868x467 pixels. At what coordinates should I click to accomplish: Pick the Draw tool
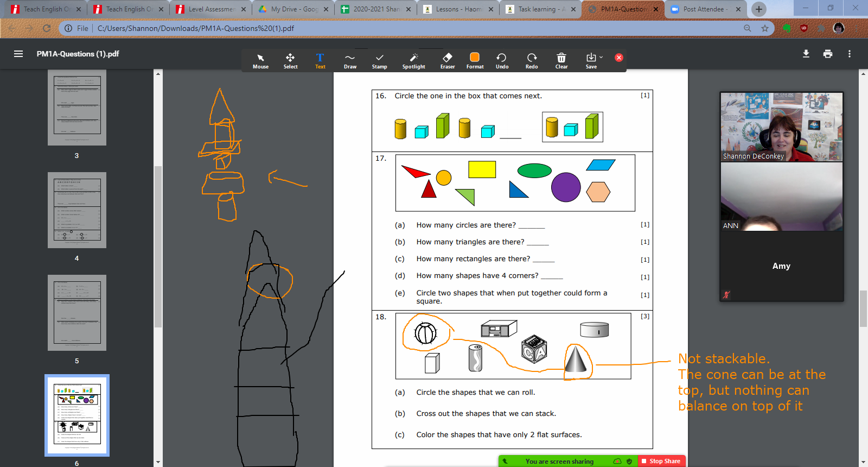point(350,61)
